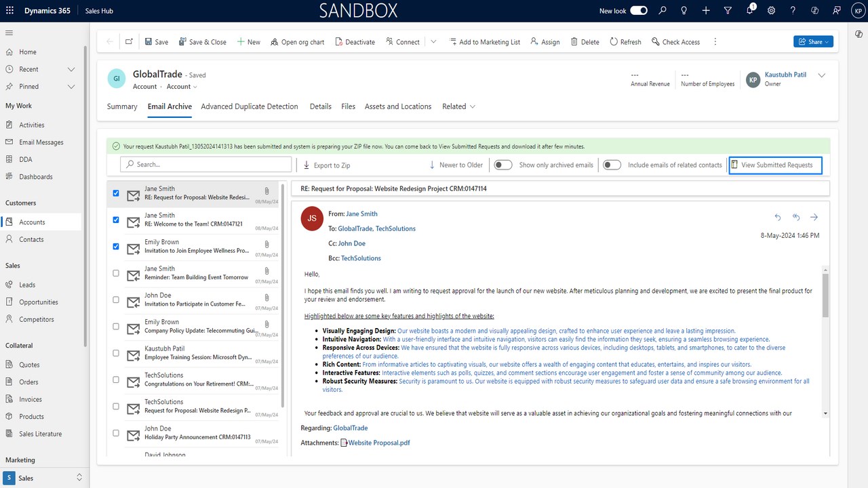Toggle the New look switch
868x488 pixels.
pyautogui.click(x=639, y=11)
